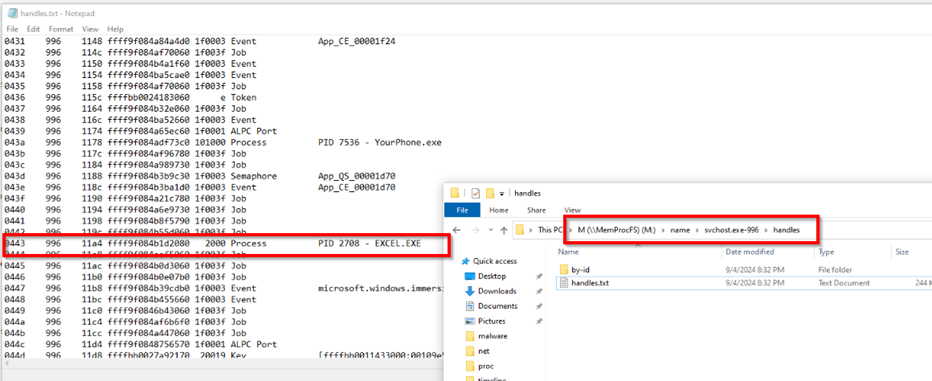Open the Notepad Help menu
932x381 pixels.
point(115,29)
